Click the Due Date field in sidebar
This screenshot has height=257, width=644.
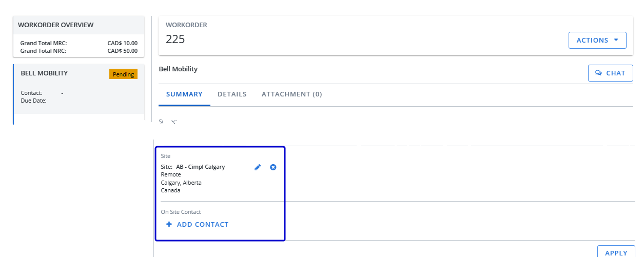point(34,101)
